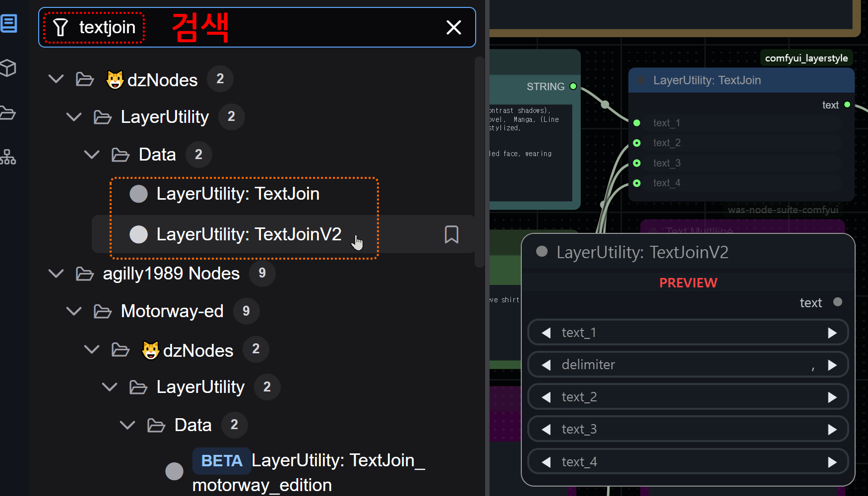Click the left arrow on delimiter field
Viewport: 868px width, 496px height.
[546, 365]
